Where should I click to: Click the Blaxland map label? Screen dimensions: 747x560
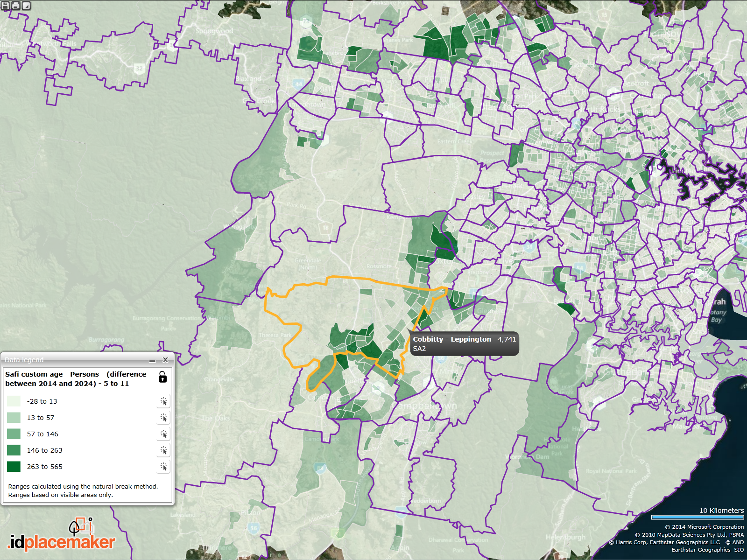pyautogui.click(x=248, y=79)
